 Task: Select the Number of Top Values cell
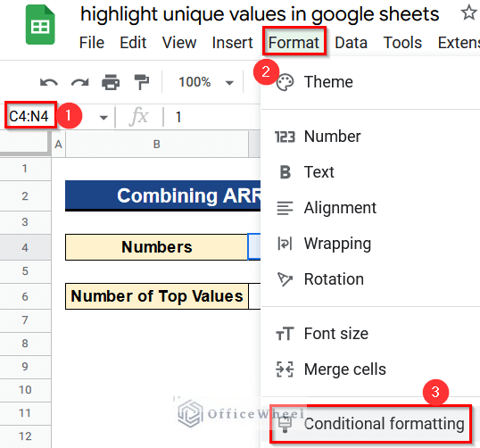(157, 296)
